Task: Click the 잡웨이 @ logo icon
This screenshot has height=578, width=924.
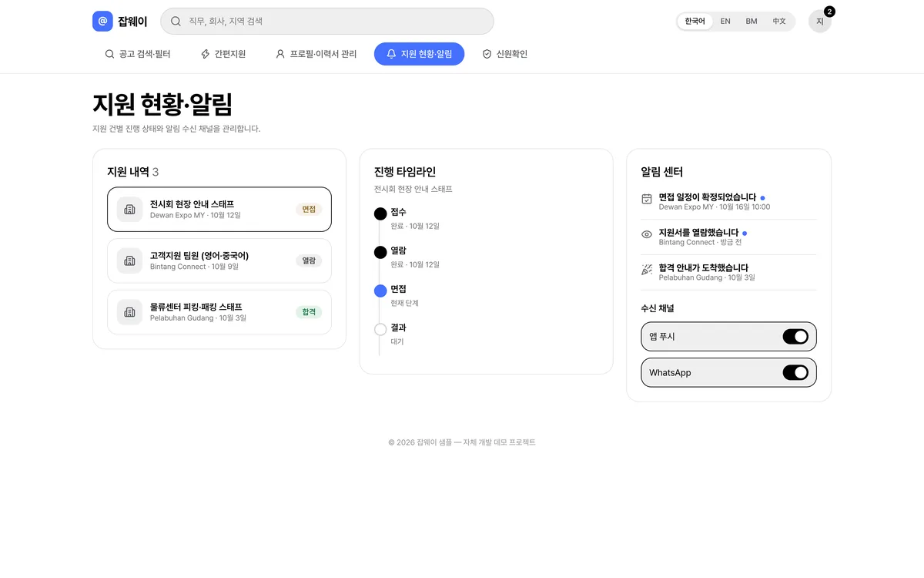Action: pyautogui.click(x=102, y=22)
